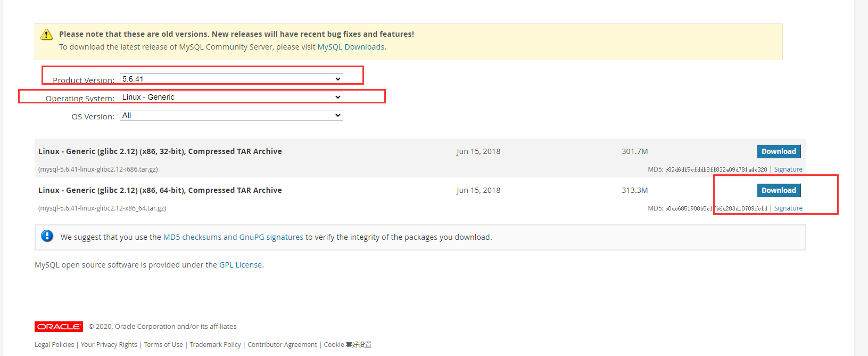Click the 32-bit Compressed TAR Archive title

(160, 151)
